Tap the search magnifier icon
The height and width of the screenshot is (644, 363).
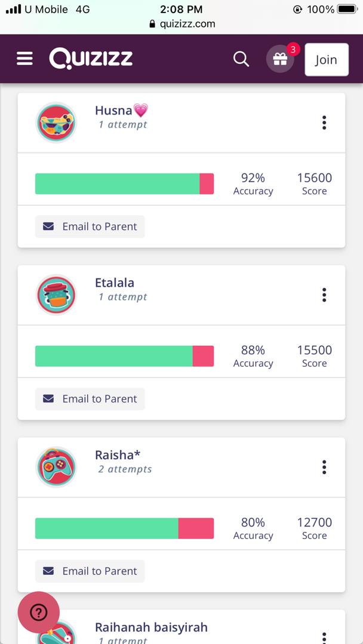point(241,59)
